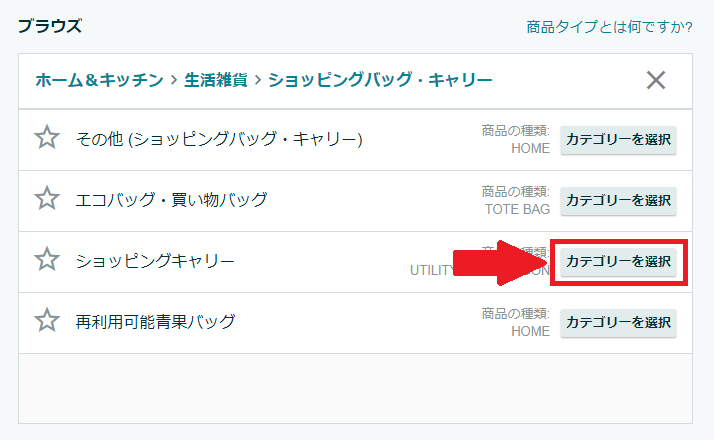Star the エコバッグ・買い物バッグ category
This screenshot has height=440, width=714.
(x=47, y=198)
